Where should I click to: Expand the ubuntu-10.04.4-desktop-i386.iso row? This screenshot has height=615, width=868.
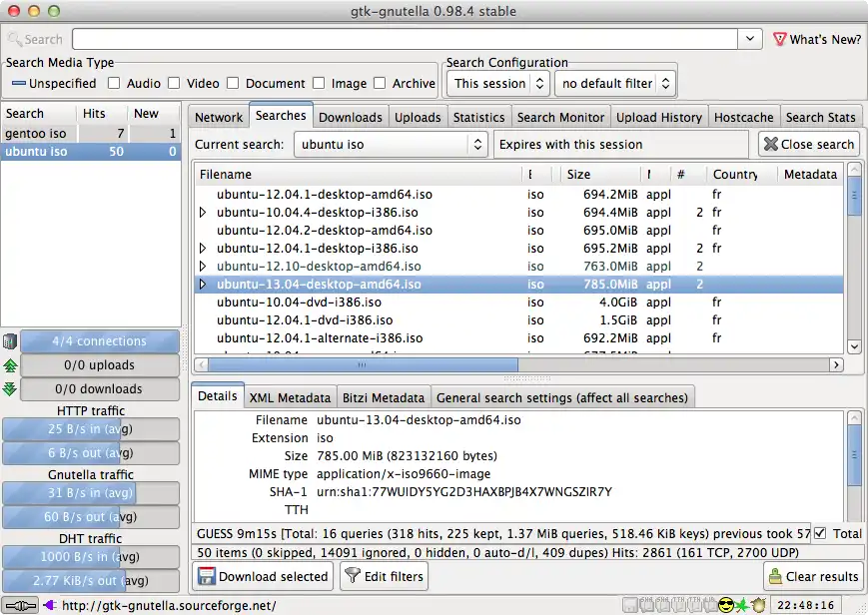pos(203,213)
